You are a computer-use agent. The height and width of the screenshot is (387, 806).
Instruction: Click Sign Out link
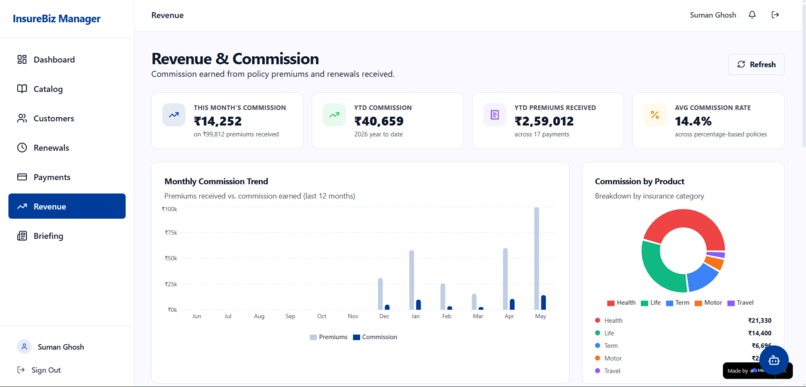[46, 370]
